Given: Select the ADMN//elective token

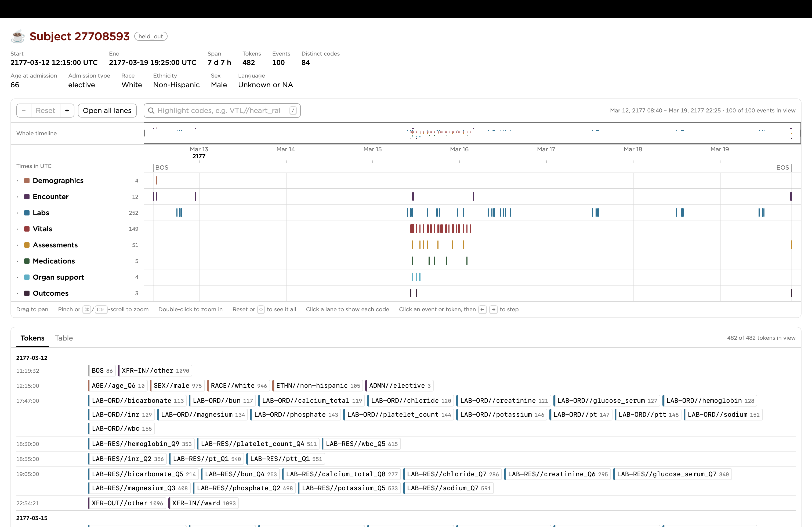Looking at the screenshot, I should click(x=400, y=386).
